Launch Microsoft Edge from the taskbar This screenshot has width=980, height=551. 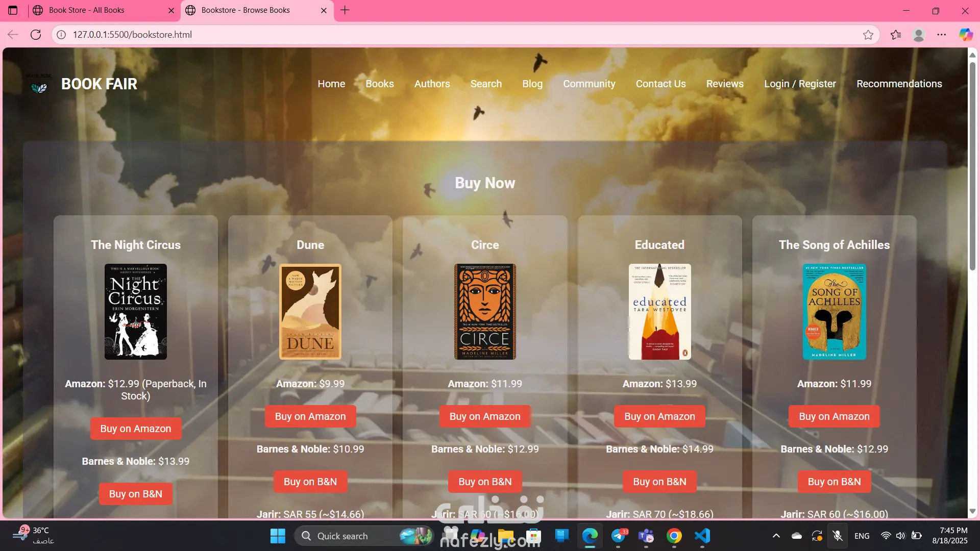pyautogui.click(x=590, y=536)
